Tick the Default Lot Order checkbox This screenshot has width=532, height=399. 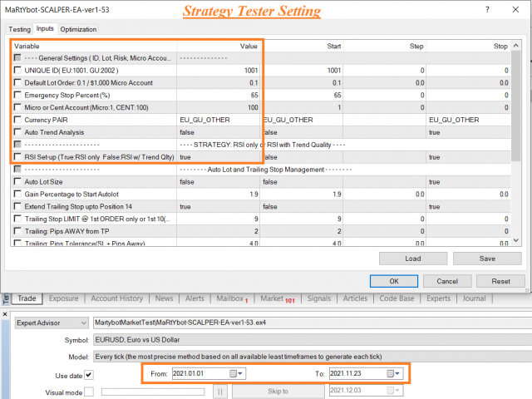(x=17, y=82)
